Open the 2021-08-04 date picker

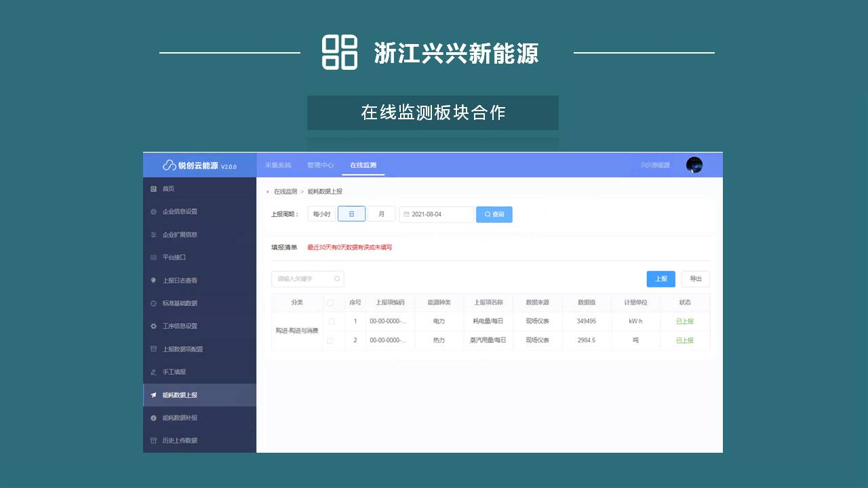(436, 214)
